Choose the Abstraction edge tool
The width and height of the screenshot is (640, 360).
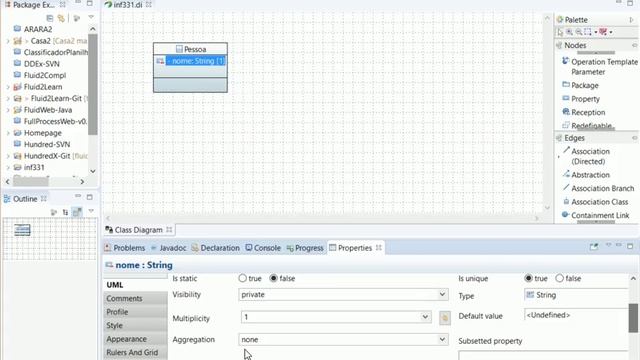586,175
